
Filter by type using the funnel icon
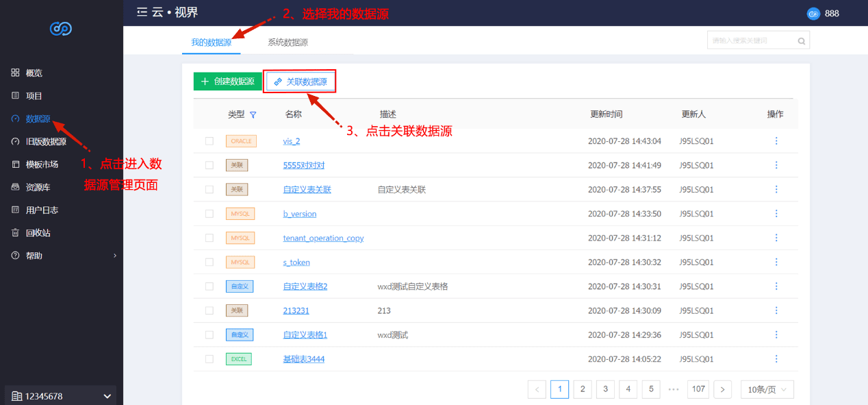click(x=253, y=115)
